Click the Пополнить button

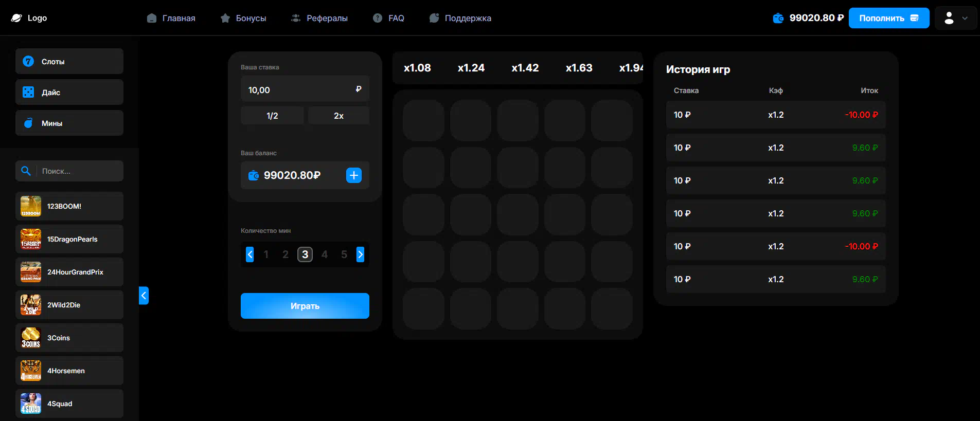click(x=888, y=18)
